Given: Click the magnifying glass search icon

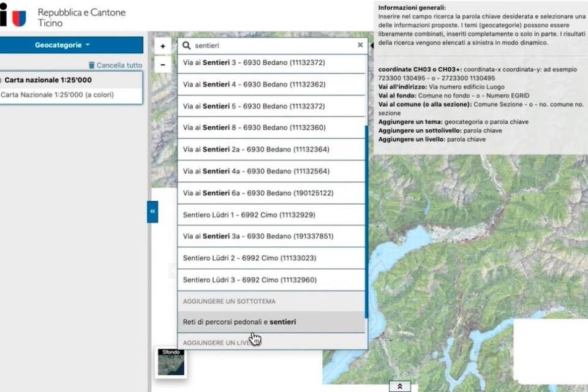Looking at the screenshot, I should pos(187,45).
